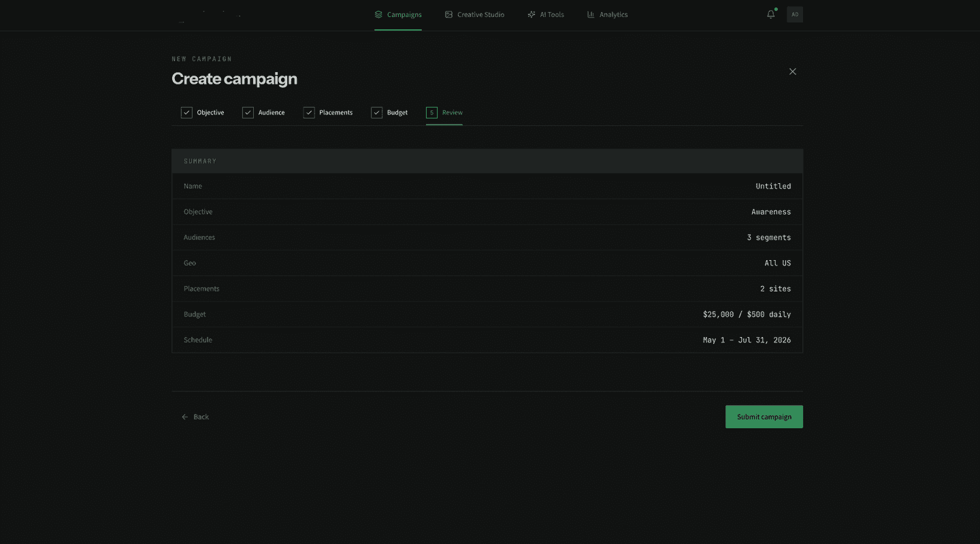This screenshot has width=980, height=544.
Task: Expand the Summary section header
Action: click(x=199, y=161)
